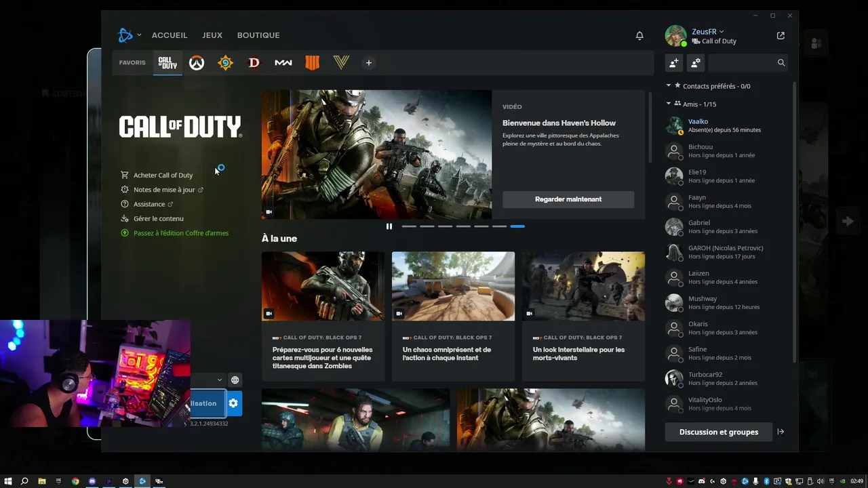Go to the ACCUEIL tab
868x488 pixels.
click(x=170, y=35)
